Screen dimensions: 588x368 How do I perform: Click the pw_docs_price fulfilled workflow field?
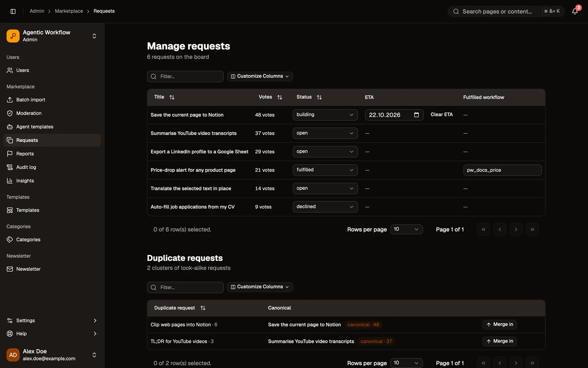(x=502, y=170)
